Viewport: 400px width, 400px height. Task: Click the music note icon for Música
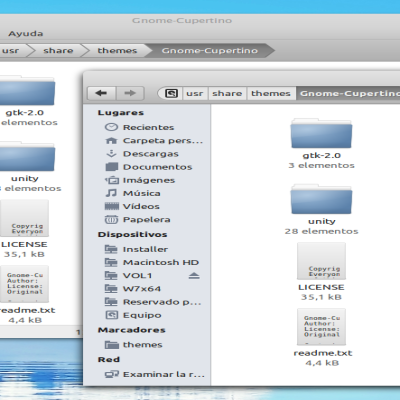coord(111,193)
